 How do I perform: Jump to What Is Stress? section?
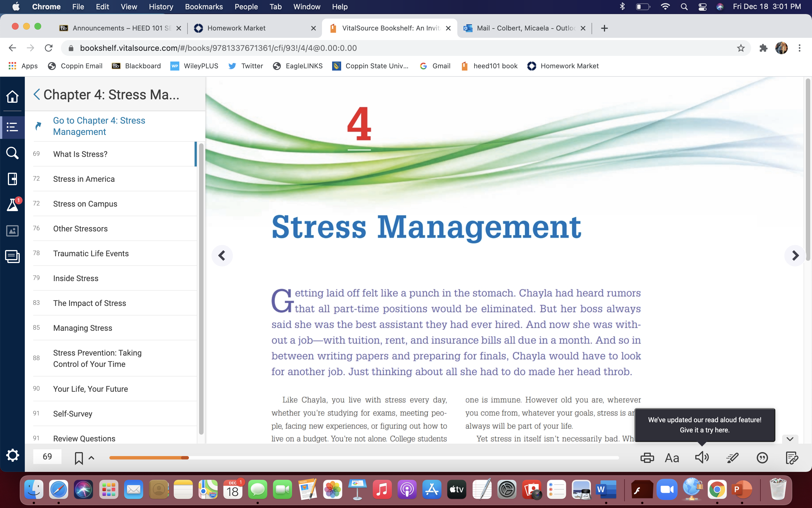(x=115, y=154)
